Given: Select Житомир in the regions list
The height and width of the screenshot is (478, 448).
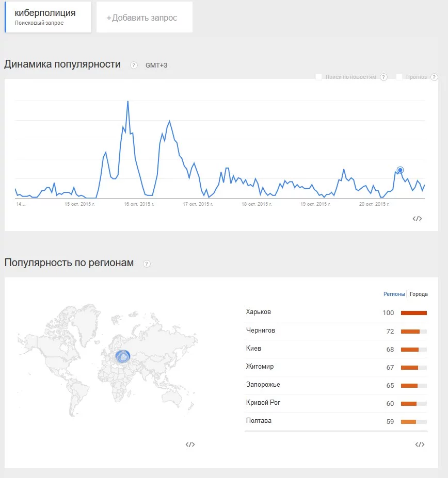Looking at the screenshot, I should tap(260, 367).
